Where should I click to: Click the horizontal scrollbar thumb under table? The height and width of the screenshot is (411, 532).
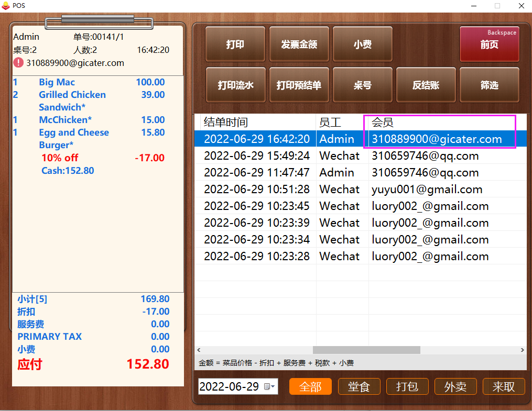pos(366,350)
